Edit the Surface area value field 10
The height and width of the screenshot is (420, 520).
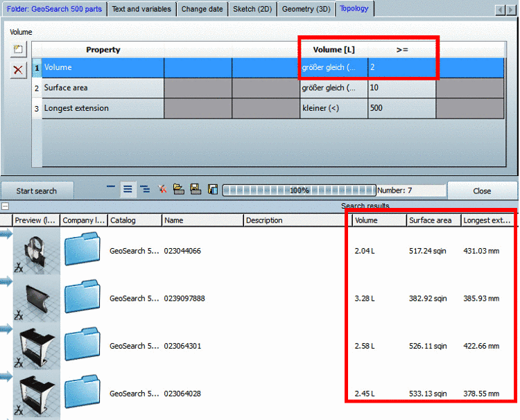pos(401,88)
